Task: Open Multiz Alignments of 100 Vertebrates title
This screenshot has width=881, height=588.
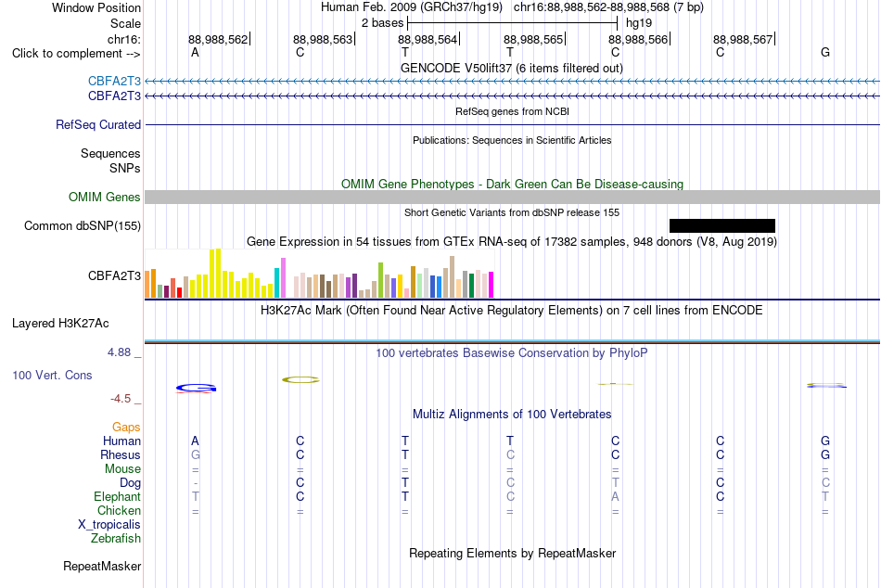Action: (512, 415)
